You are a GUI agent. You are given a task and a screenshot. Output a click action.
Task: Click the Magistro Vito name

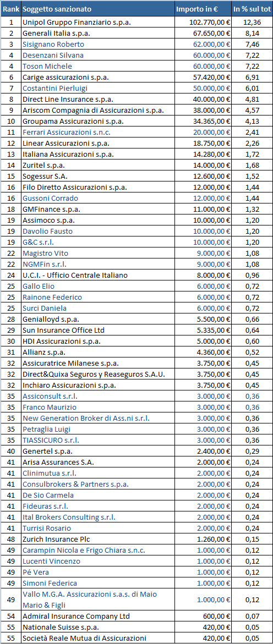(99, 254)
